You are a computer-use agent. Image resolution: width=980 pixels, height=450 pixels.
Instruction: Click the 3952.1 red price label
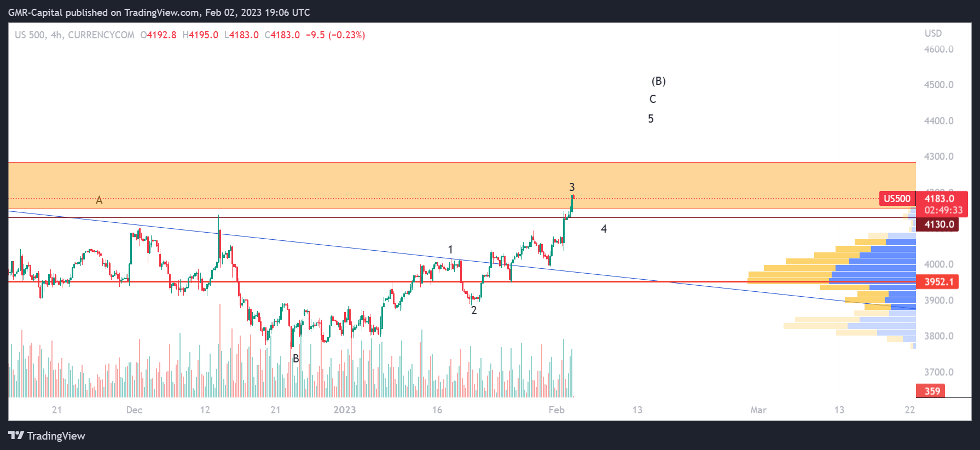pyautogui.click(x=939, y=282)
